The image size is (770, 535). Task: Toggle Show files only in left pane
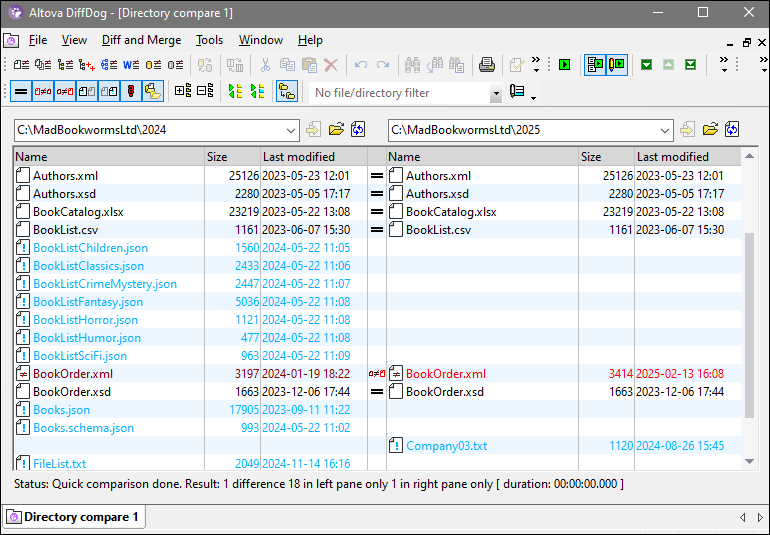click(87, 92)
